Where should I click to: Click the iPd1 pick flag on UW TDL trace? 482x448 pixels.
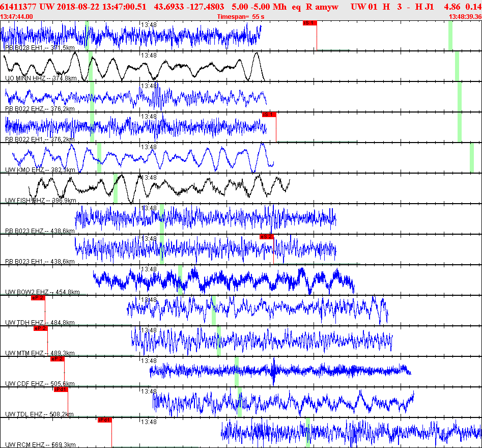coord(61,389)
